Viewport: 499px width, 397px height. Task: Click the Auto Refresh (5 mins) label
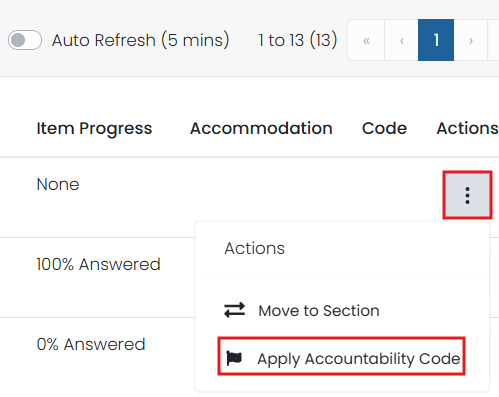140,40
